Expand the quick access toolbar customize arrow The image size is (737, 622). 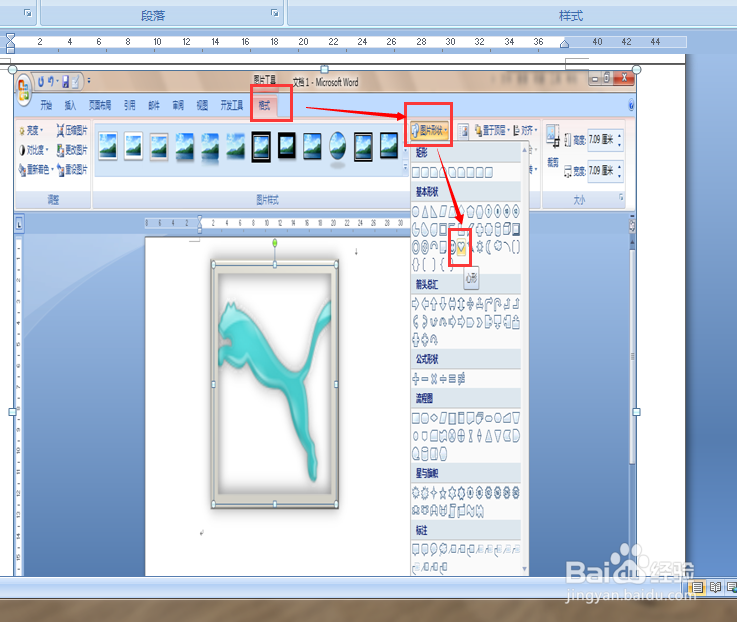point(89,81)
